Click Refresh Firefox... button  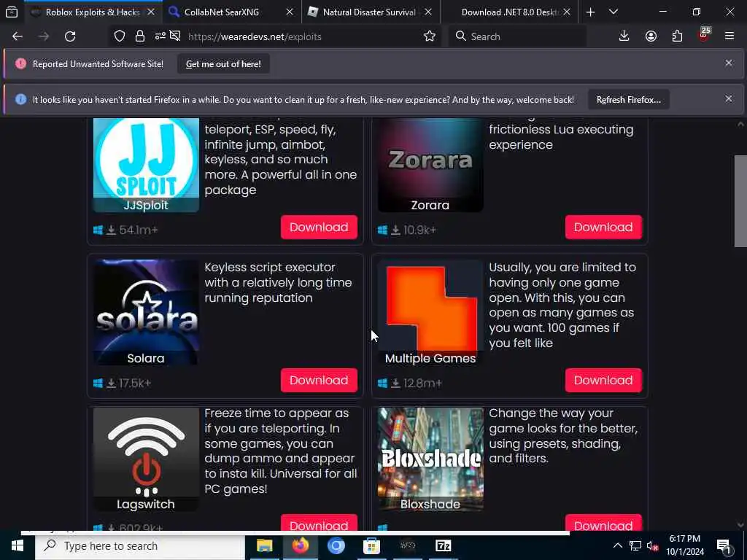click(628, 99)
